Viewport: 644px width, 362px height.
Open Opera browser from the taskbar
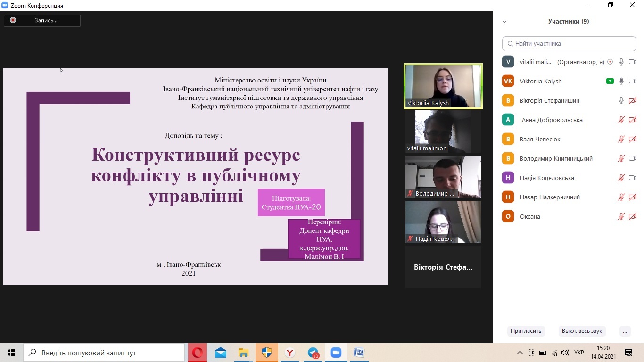point(198,353)
